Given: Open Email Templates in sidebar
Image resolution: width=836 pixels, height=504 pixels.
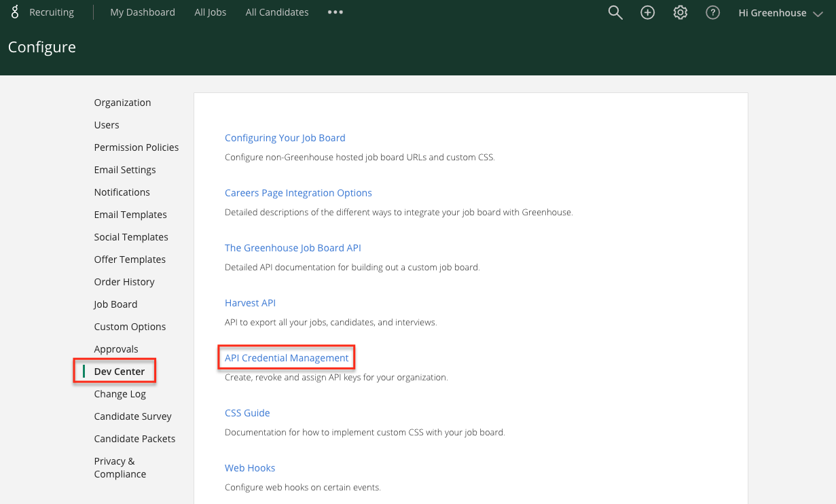Looking at the screenshot, I should pyautogui.click(x=130, y=215).
